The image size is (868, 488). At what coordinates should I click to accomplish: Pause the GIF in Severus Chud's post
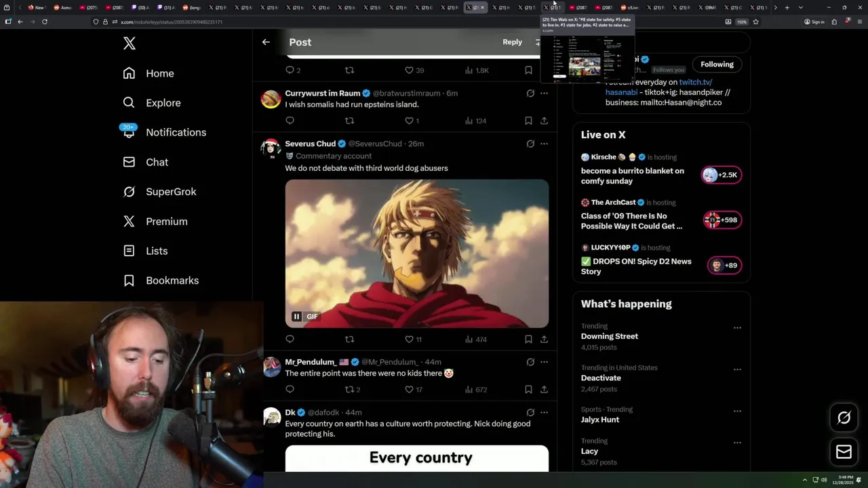pyautogui.click(x=296, y=317)
